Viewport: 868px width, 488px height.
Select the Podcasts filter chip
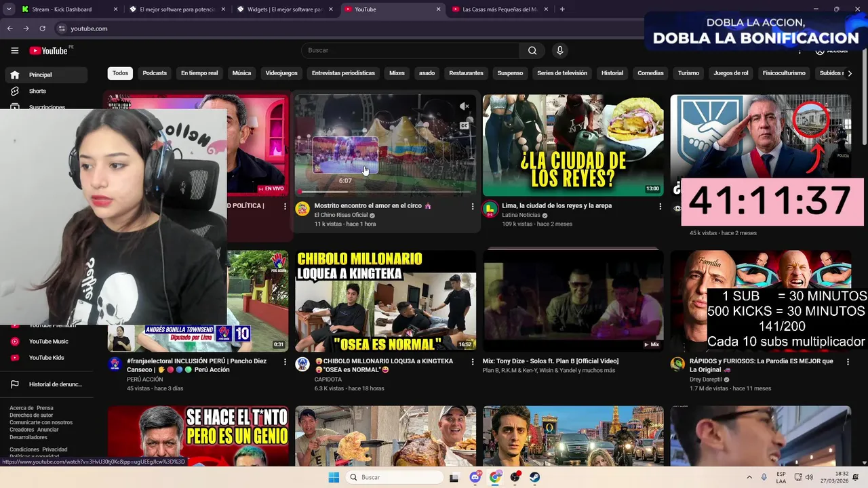pos(155,73)
